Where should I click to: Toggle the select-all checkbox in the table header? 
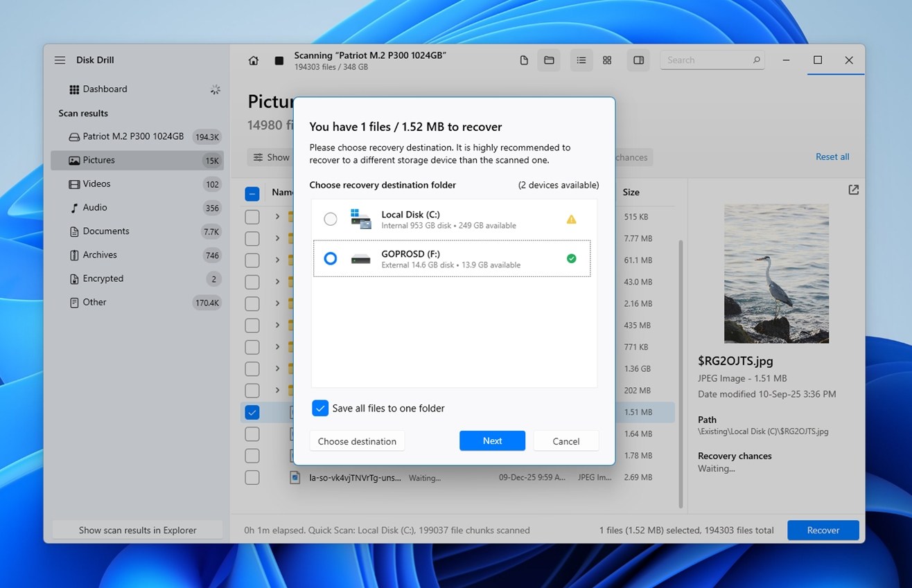pyautogui.click(x=252, y=193)
